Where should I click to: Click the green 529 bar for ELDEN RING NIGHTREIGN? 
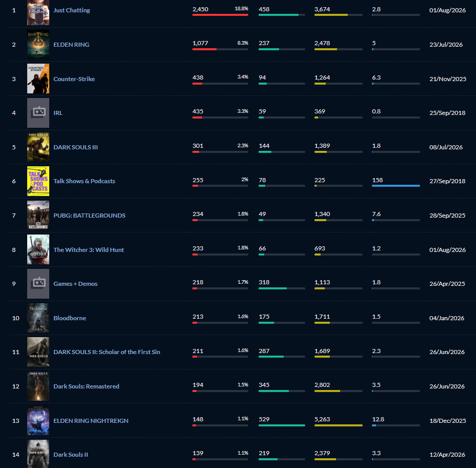click(x=282, y=425)
